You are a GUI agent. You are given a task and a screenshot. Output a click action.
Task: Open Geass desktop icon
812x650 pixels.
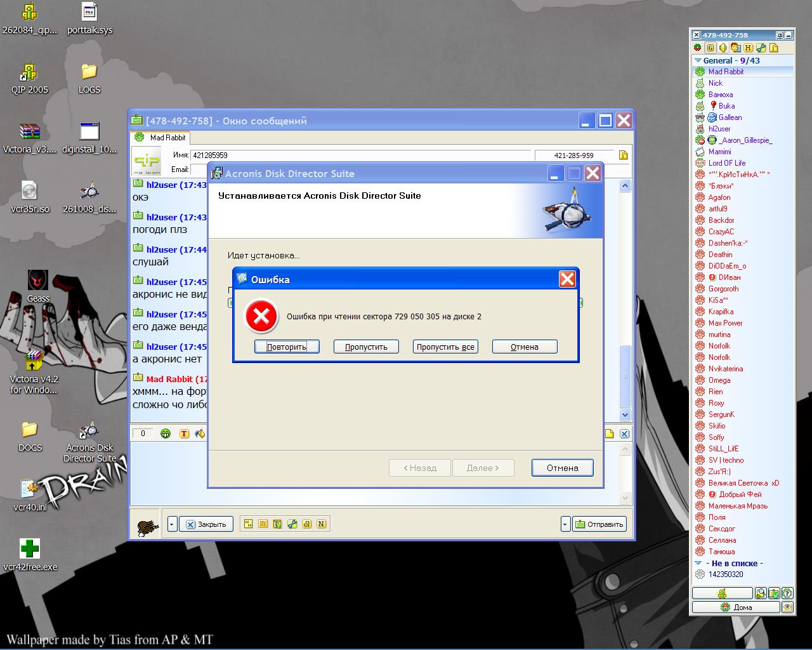point(37,287)
